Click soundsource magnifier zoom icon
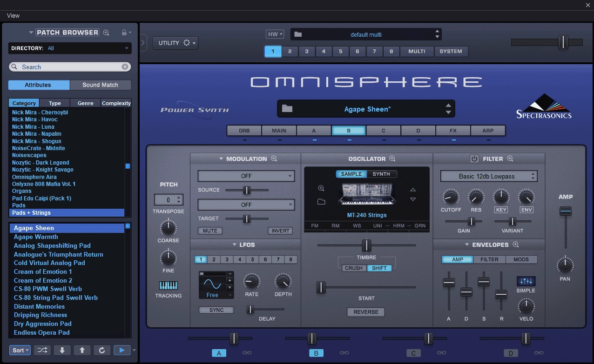 pyautogui.click(x=321, y=188)
